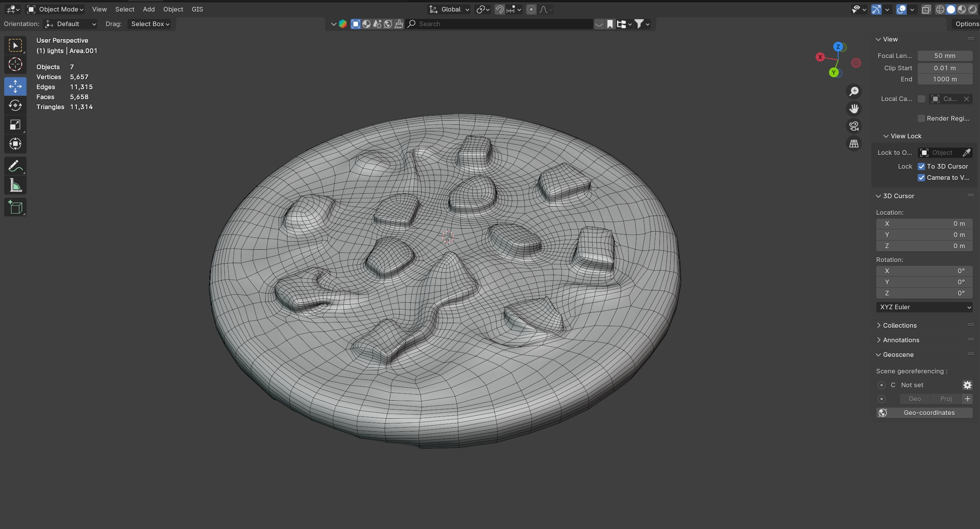The height and width of the screenshot is (529, 980).
Task: Click the Options button
Action: [967, 24]
